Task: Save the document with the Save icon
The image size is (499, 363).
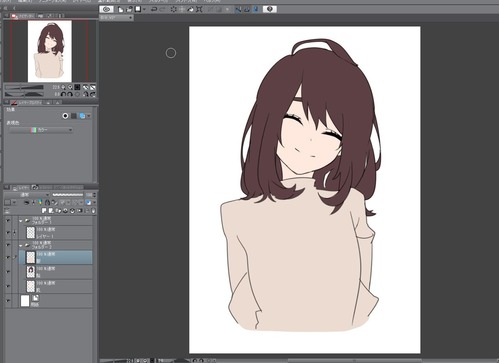Action: tap(138, 9)
